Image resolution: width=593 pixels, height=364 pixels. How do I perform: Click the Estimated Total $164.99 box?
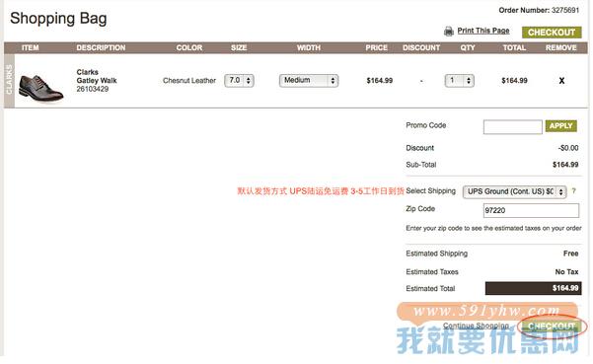[533, 288]
